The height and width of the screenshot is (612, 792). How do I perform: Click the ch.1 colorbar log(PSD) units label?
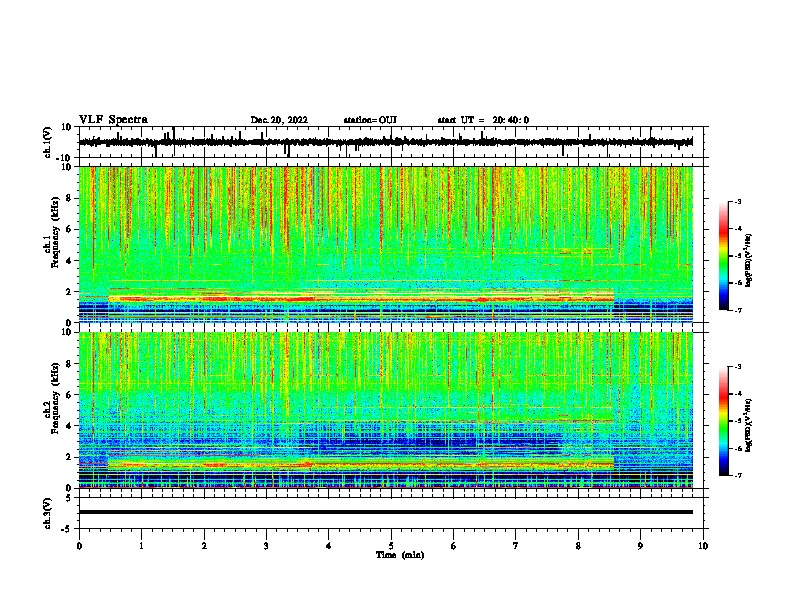[x=749, y=260]
